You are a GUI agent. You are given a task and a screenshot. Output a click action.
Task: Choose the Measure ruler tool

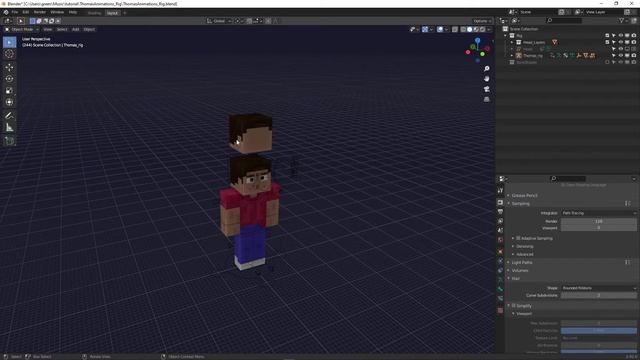click(x=9, y=128)
